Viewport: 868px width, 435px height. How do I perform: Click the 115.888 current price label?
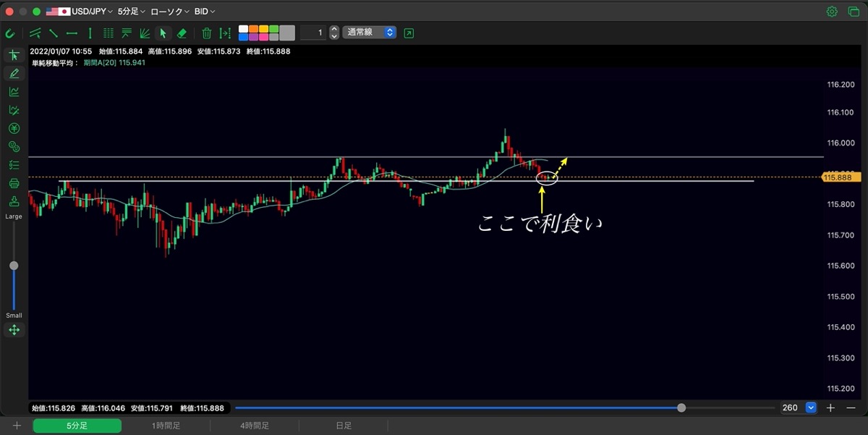click(840, 177)
